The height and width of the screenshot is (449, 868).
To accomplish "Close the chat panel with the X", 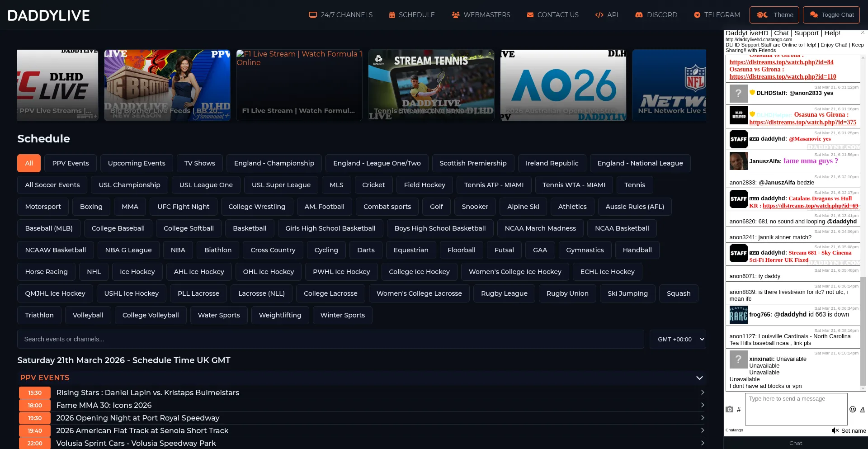I will pyautogui.click(x=863, y=33).
